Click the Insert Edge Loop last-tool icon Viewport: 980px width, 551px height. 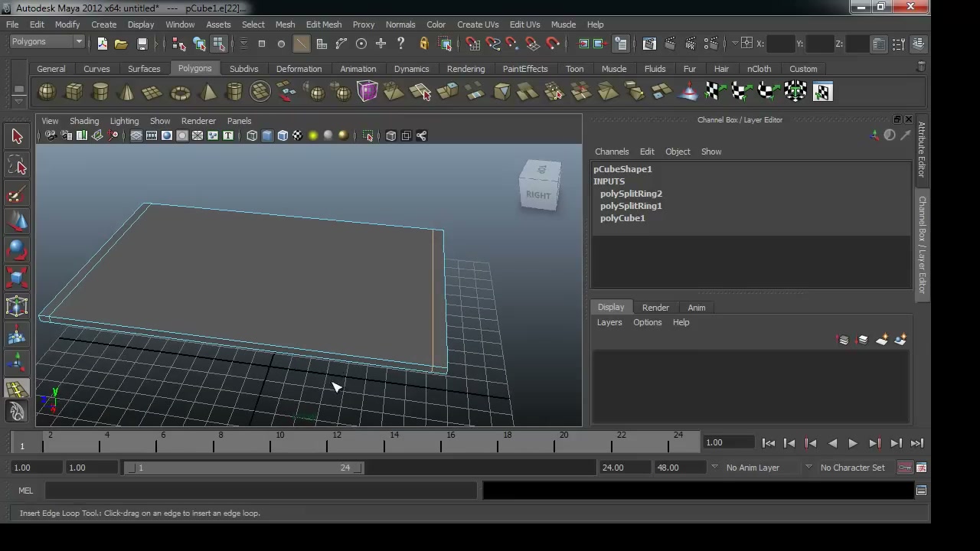(x=17, y=390)
